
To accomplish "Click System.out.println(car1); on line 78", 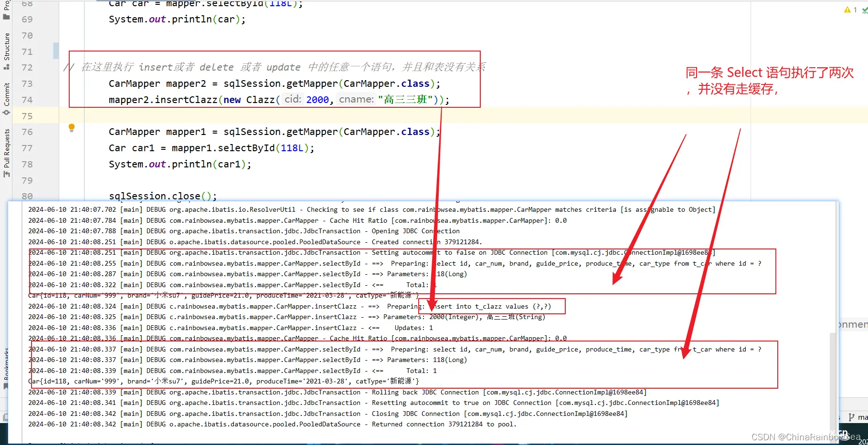I will coord(180,165).
